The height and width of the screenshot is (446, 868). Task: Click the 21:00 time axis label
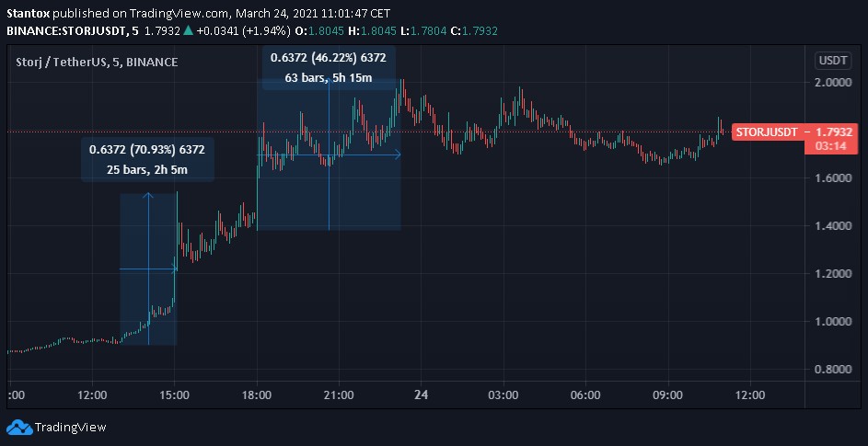pyautogui.click(x=339, y=395)
